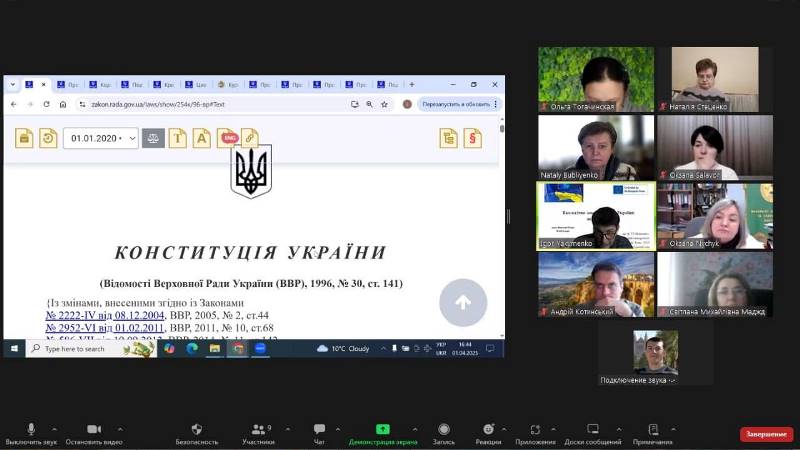The height and width of the screenshot is (450, 800).
Task: Click the ENG translation icon
Action: coord(228,138)
